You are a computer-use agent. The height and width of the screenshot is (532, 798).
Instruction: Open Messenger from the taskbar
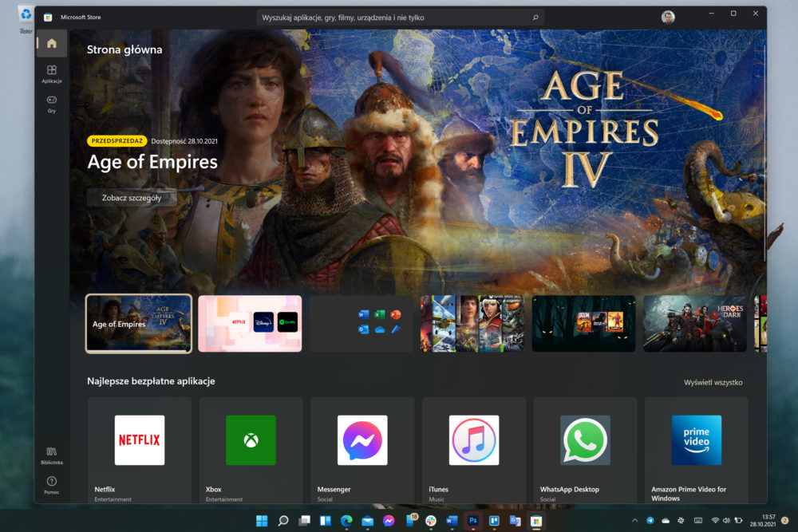(389, 521)
